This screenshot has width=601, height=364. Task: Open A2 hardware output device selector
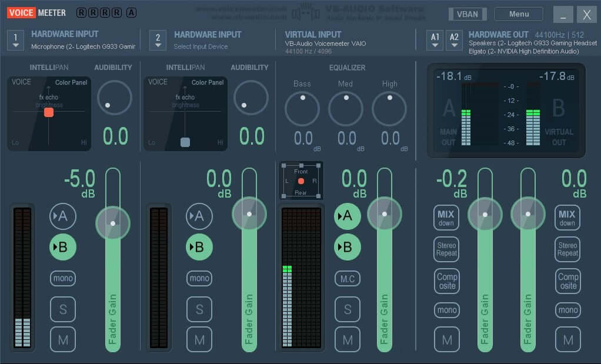click(454, 40)
